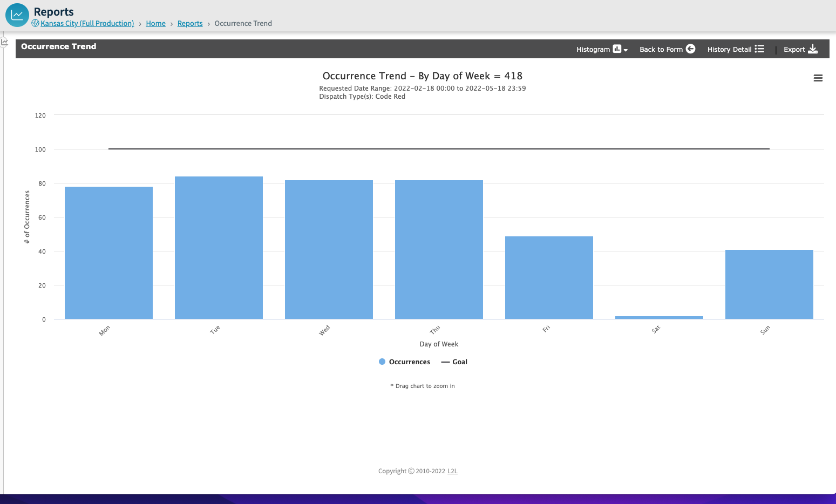
Task: Click the Day of Week axis title
Action: click(439, 344)
